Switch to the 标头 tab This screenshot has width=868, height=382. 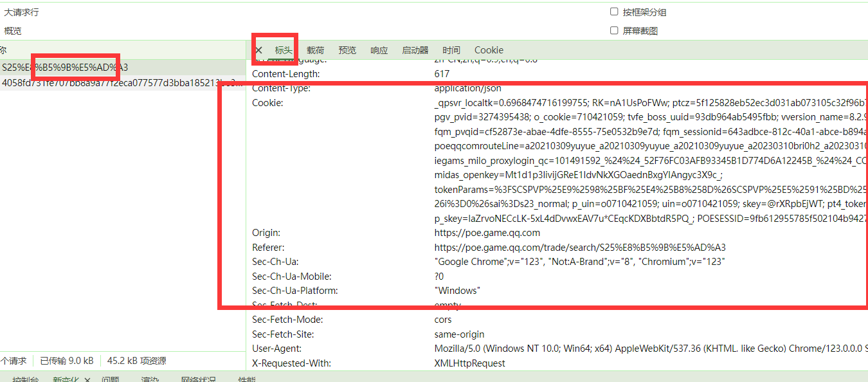(284, 50)
